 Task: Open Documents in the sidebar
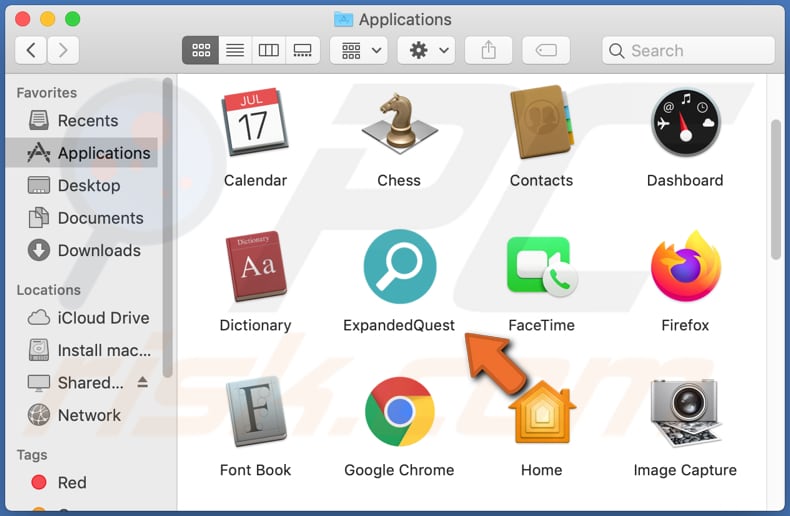[83, 218]
